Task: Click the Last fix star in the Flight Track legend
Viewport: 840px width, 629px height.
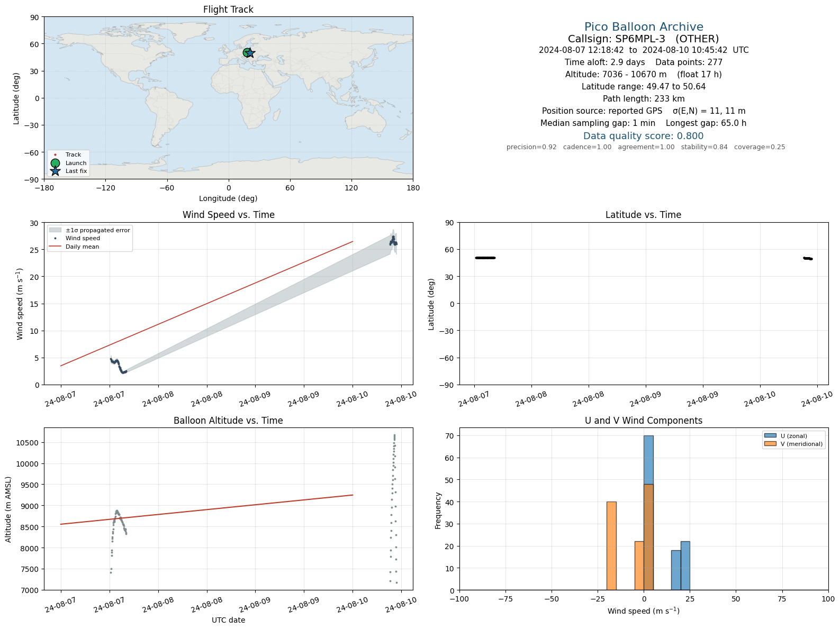Action: pyautogui.click(x=55, y=171)
